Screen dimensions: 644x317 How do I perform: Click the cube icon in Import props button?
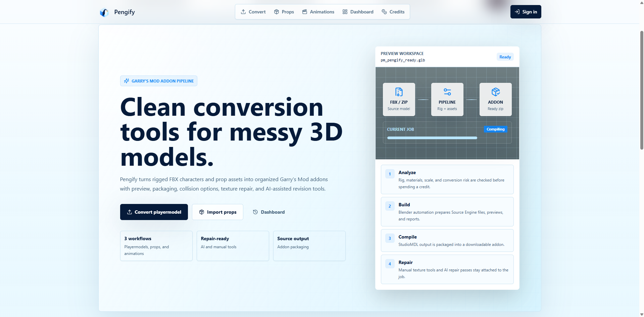point(202,212)
